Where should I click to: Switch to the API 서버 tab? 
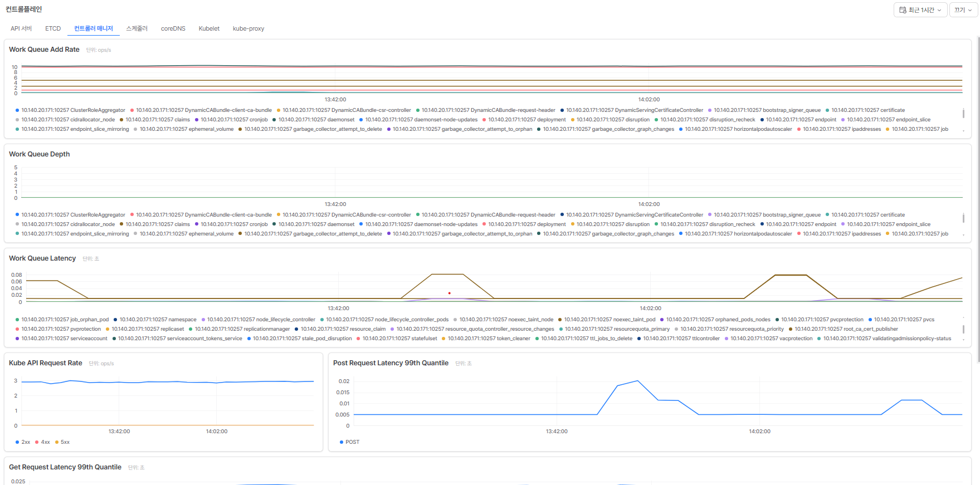click(x=21, y=28)
